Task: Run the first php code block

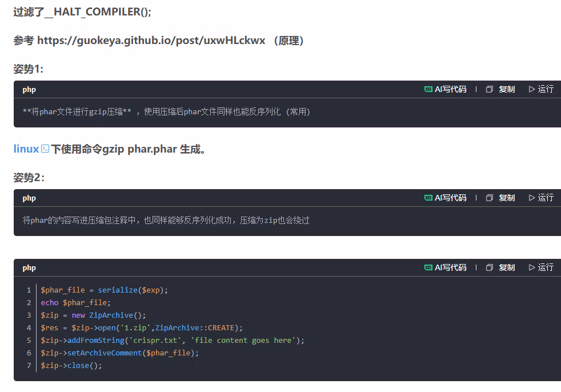Action: pyautogui.click(x=541, y=89)
